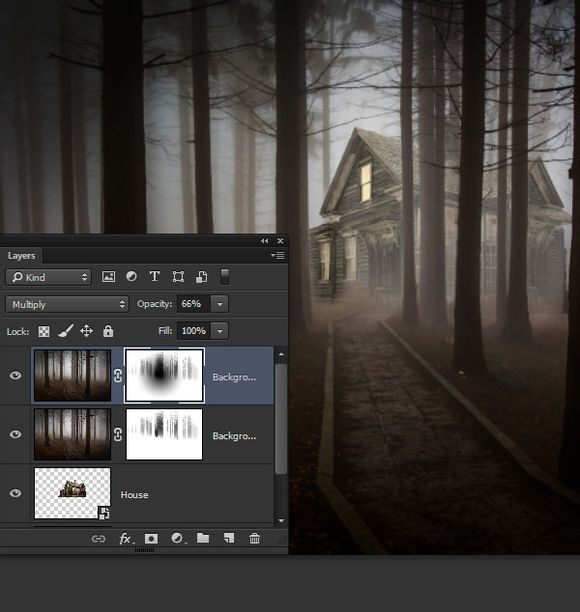Open the Fill slider dropdown arrow
580x612 pixels.
[220, 331]
